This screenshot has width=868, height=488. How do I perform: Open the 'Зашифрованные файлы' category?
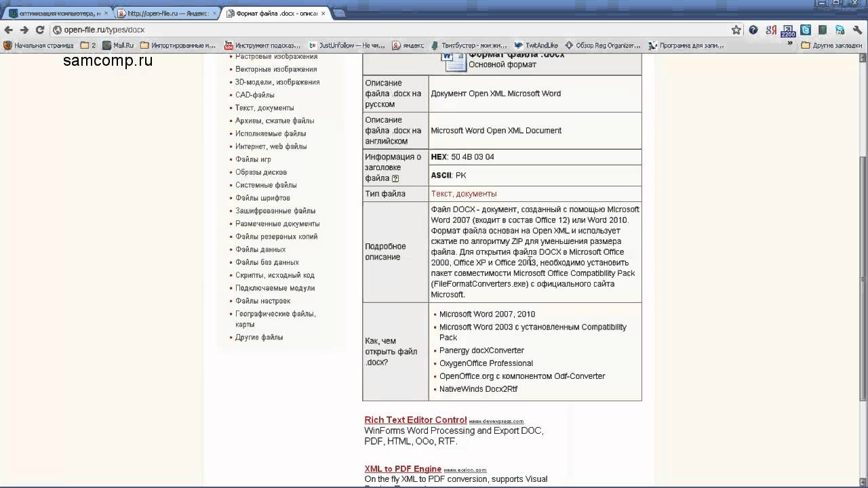pyautogui.click(x=275, y=211)
